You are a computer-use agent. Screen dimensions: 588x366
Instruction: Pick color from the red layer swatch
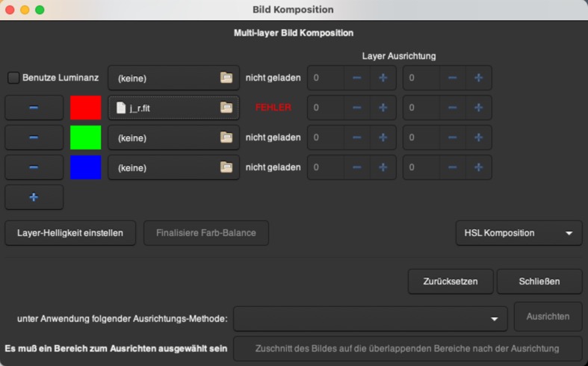click(x=85, y=108)
